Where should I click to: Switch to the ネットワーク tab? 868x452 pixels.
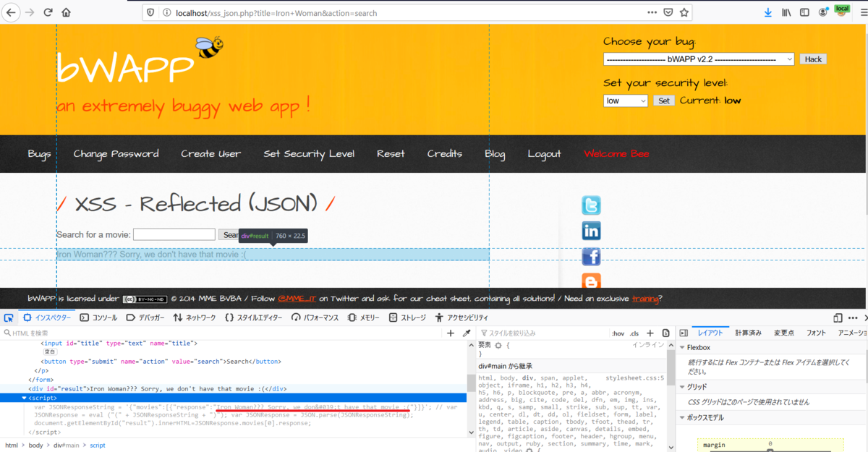[x=194, y=317]
